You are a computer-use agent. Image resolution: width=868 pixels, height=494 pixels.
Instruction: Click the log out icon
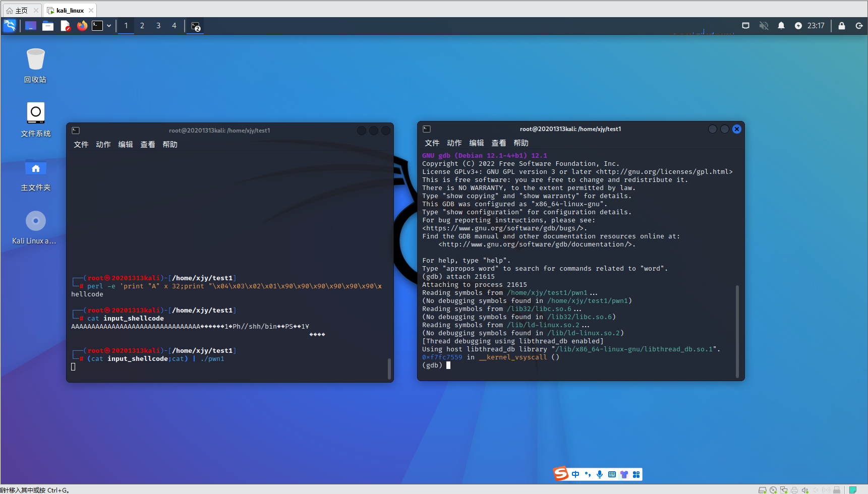tap(859, 26)
